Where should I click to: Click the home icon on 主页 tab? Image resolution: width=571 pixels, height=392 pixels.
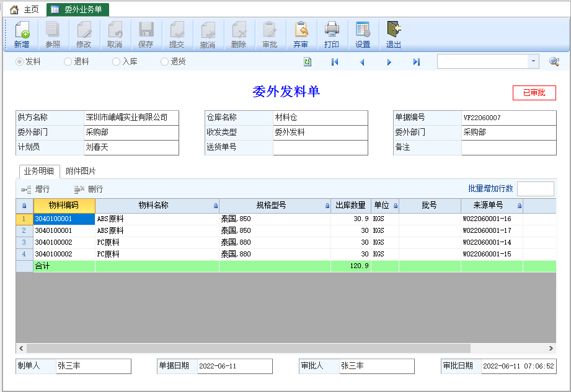[14, 10]
